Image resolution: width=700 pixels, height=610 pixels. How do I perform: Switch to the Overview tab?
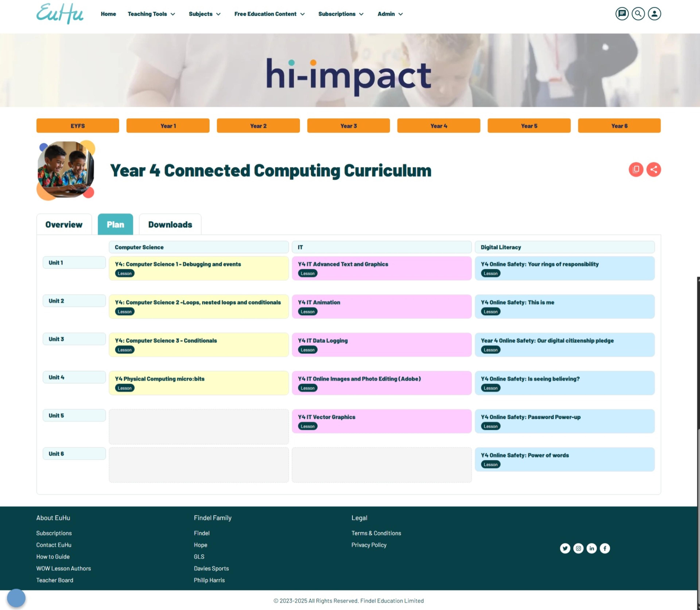(64, 225)
